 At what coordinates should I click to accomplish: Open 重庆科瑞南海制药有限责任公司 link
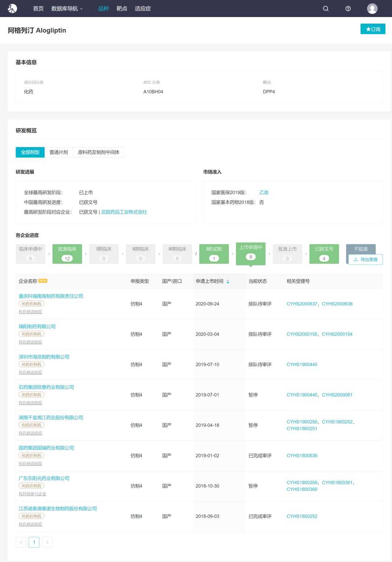tap(51, 296)
